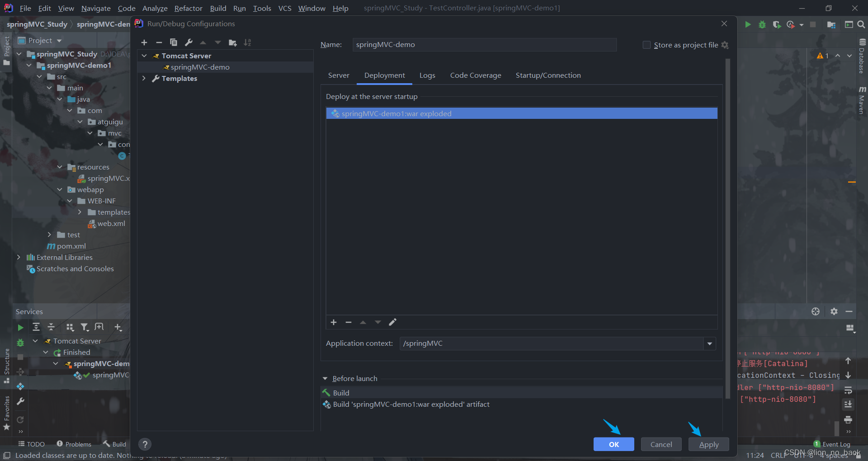Open the Startup/Connection tab
The height and width of the screenshot is (461, 868).
pyautogui.click(x=548, y=75)
